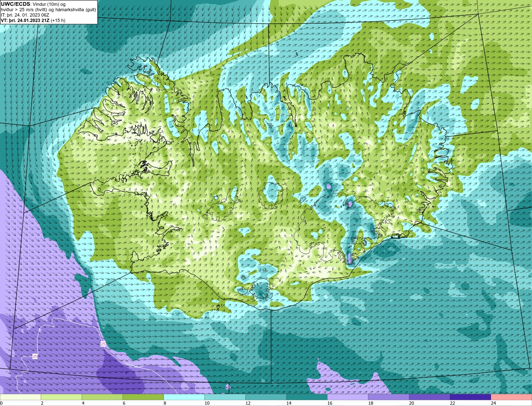Viewport: 532px width, 406px height.
Task: Click the "VT: þri. 24.01.2023 21Z (+15 h)" line
Action: click(x=33, y=20)
